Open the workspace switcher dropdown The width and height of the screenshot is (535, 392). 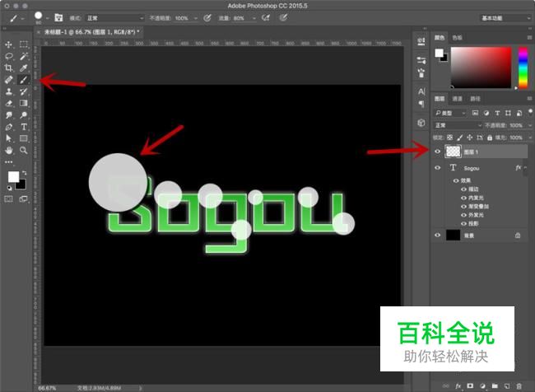click(x=505, y=18)
